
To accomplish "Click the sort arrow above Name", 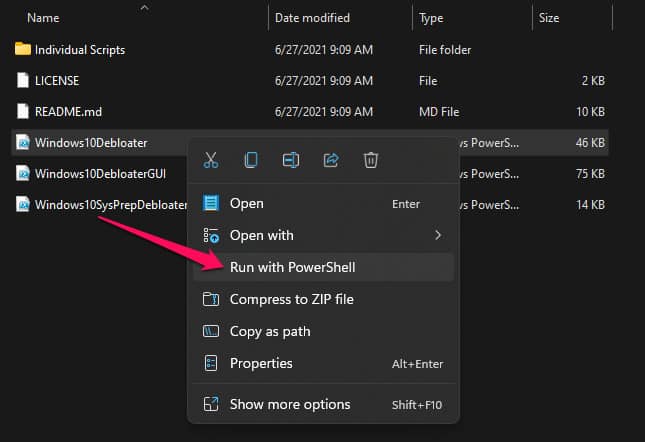I will pyautogui.click(x=144, y=7).
